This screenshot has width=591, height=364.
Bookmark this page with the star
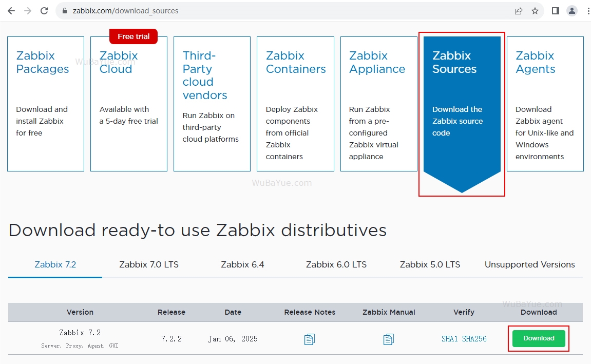tap(535, 11)
